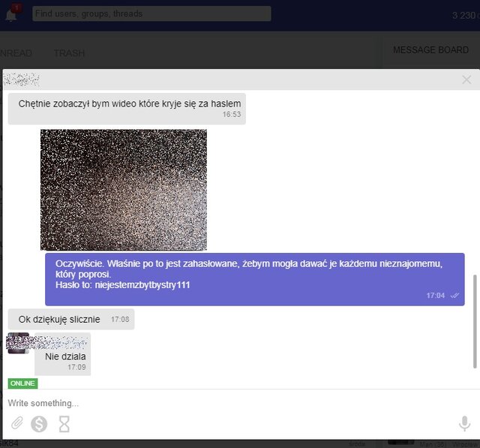Open the Message Board link
Screen dimensions: 480x448
click(x=430, y=50)
